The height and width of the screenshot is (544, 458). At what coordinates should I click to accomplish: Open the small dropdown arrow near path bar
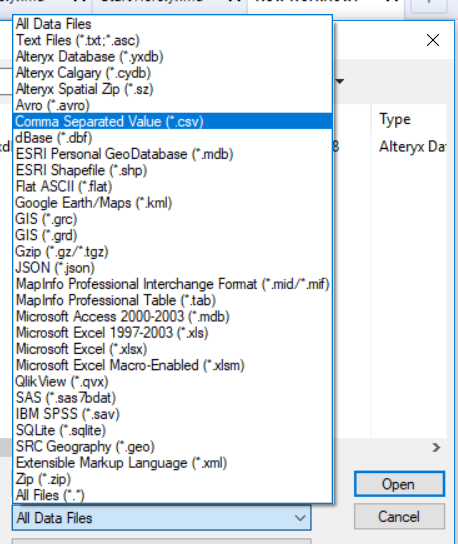click(x=340, y=82)
